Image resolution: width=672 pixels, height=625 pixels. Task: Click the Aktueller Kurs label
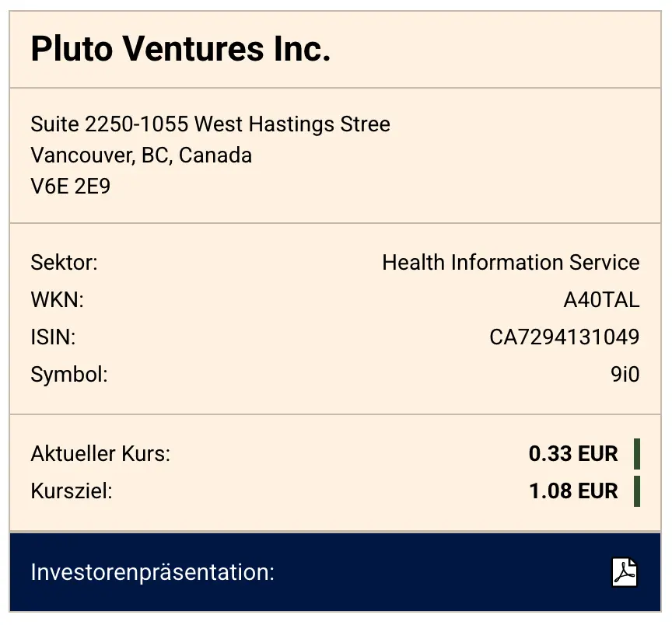click(x=100, y=454)
